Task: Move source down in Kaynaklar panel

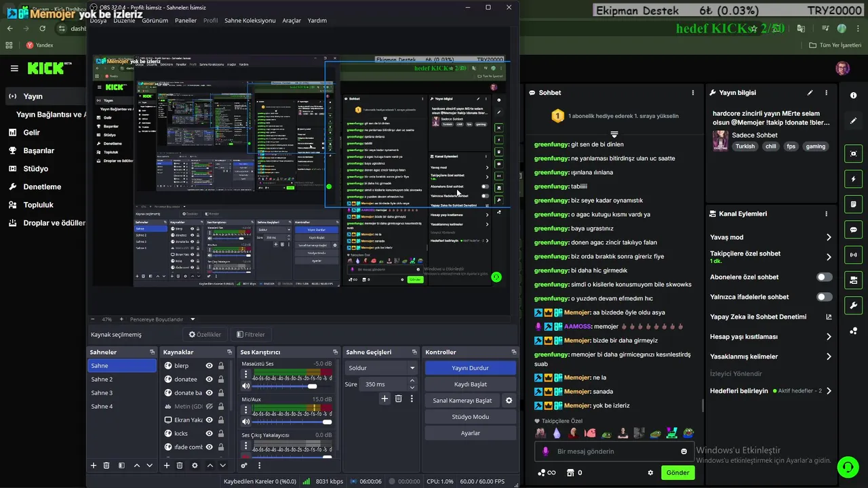Action: (222, 466)
